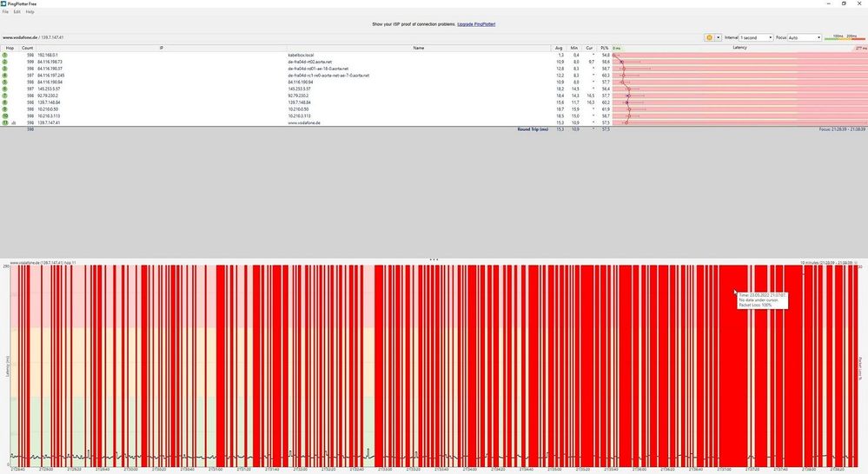Click the Hop column header
The image size is (868, 474).
click(10, 48)
